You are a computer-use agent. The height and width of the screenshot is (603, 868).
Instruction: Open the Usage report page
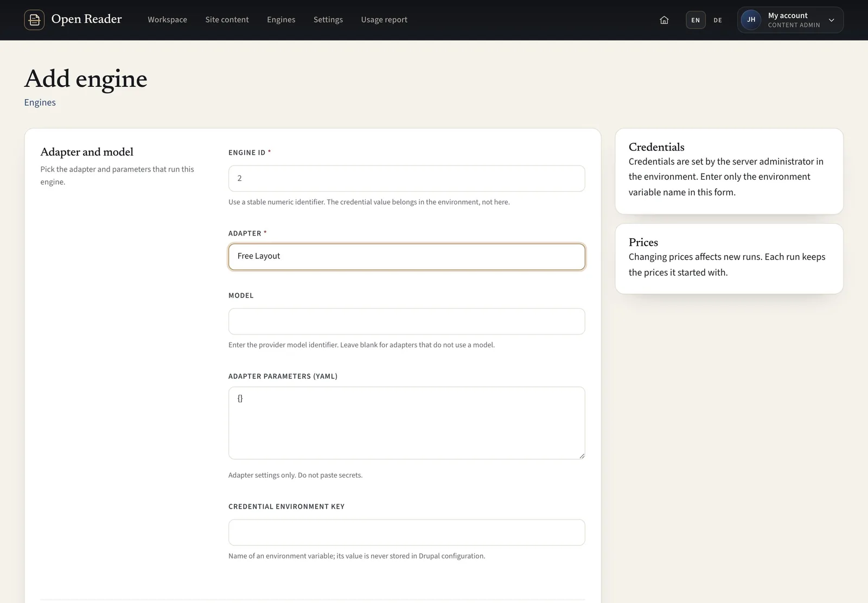tap(384, 20)
